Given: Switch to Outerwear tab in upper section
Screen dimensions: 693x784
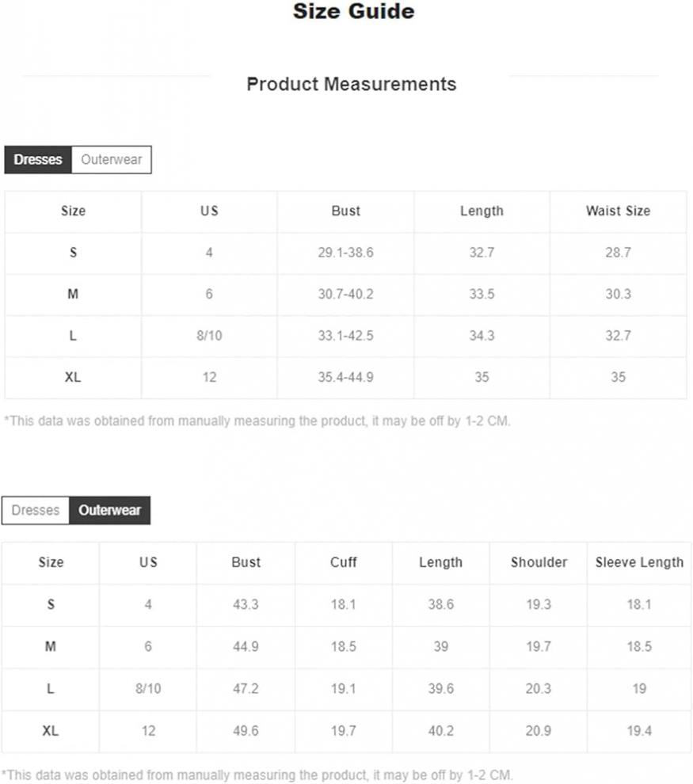Looking at the screenshot, I should [x=112, y=159].
